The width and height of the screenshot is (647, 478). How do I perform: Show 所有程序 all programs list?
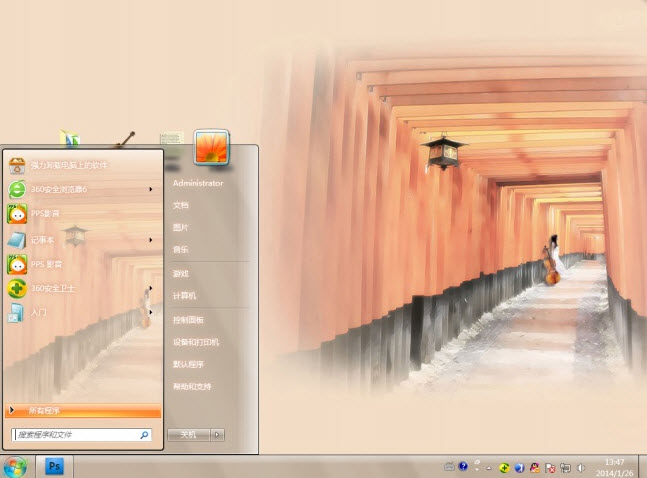83,410
